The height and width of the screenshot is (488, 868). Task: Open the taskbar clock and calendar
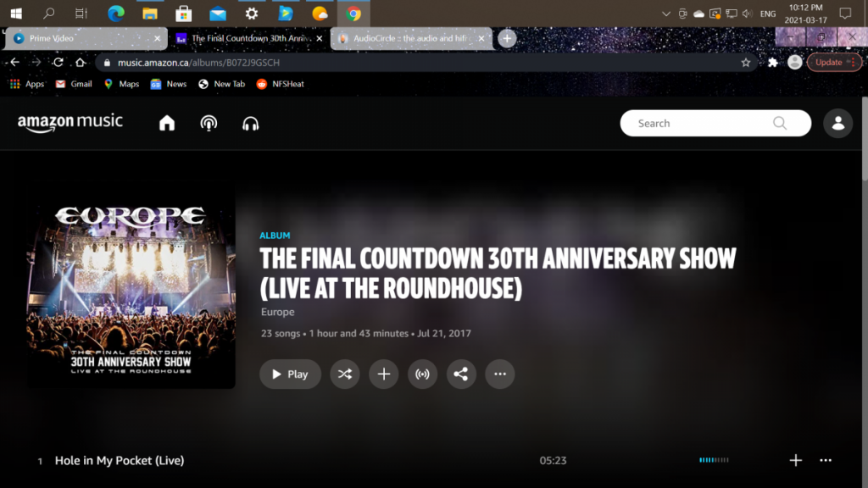(x=805, y=14)
